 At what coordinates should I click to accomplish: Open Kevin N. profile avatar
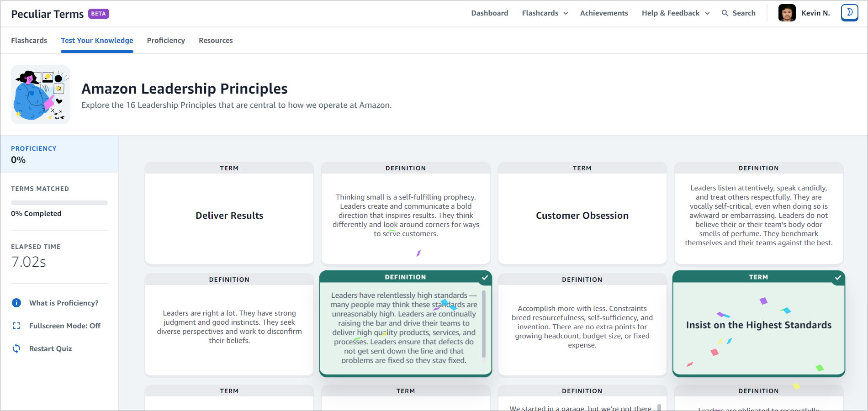[x=787, y=13]
